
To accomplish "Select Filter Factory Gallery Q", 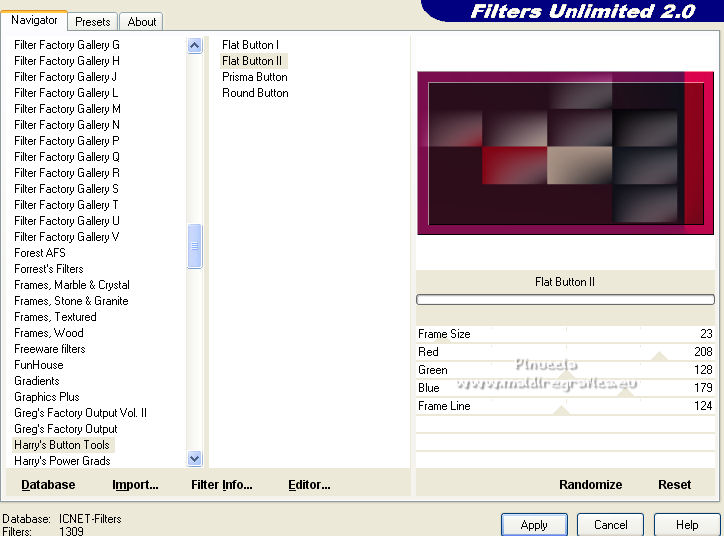I will (x=67, y=157).
